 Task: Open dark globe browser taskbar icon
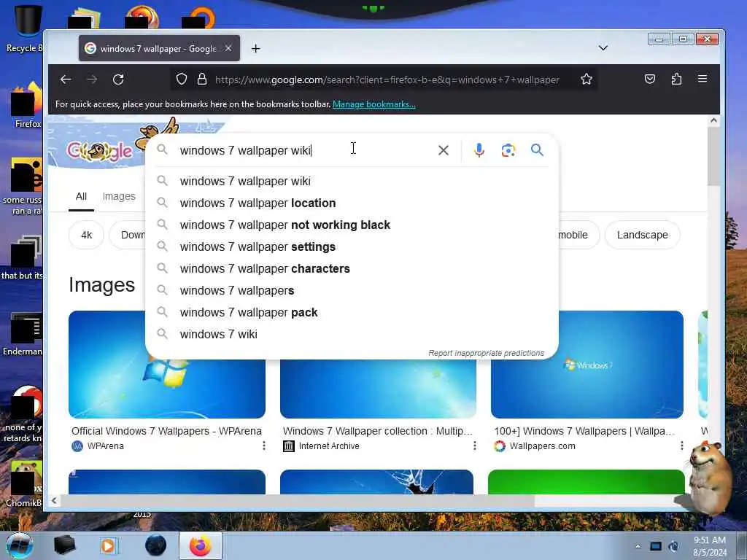tap(156, 545)
